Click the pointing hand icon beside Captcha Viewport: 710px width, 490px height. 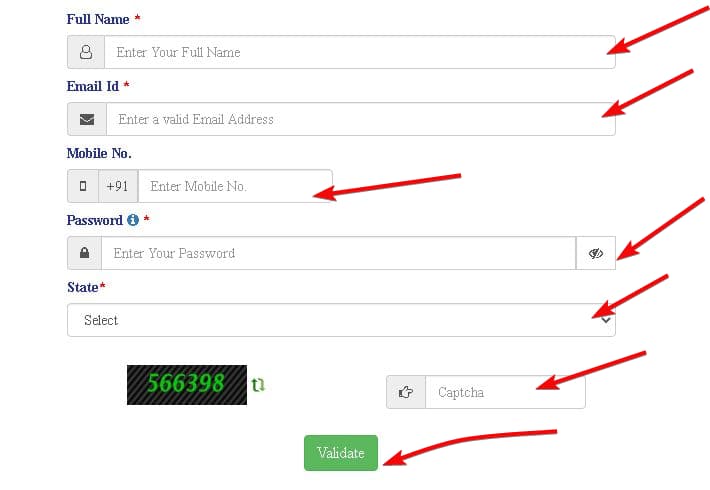(x=406, y=392)
